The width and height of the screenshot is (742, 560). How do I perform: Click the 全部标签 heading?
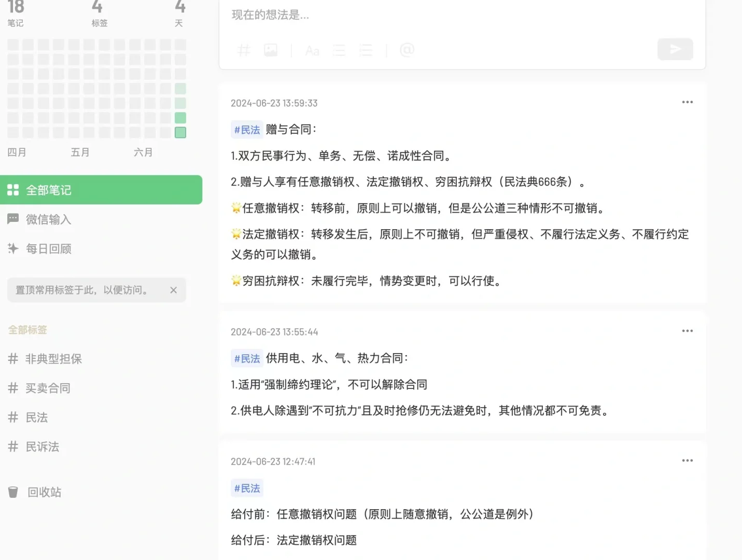click(27, 330)
